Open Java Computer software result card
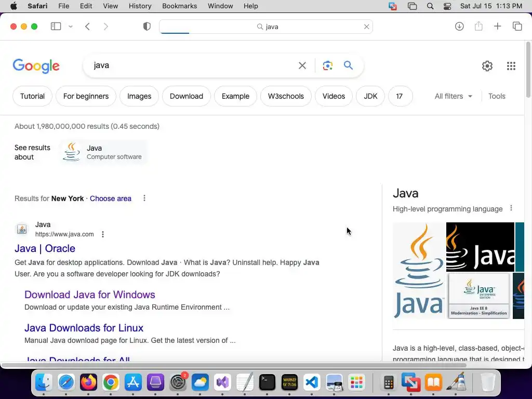The width and height of the screenshot is (532, 399). tap(103, 152)
